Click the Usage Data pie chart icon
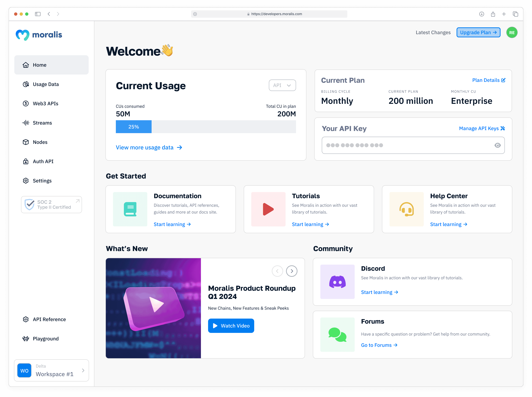This screenshot has width=532, height=397. point(26,84)
